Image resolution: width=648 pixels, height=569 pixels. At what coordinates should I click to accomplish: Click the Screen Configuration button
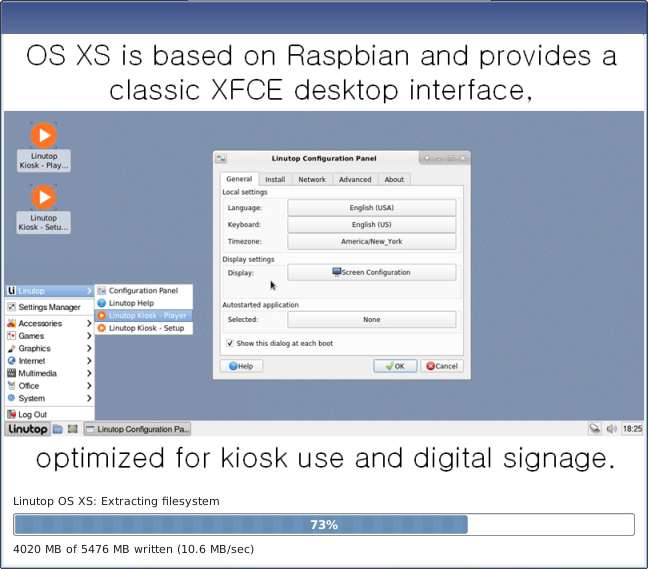point(372,272)
